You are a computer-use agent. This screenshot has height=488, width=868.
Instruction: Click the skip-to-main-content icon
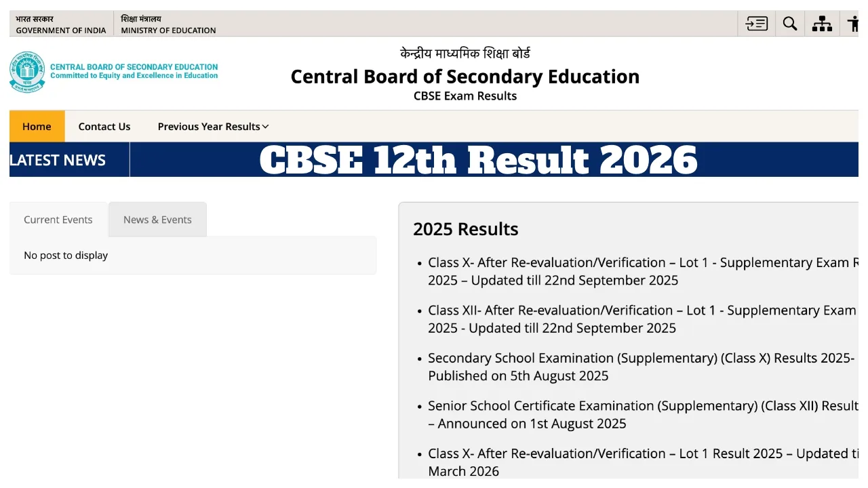pos(755,23)
